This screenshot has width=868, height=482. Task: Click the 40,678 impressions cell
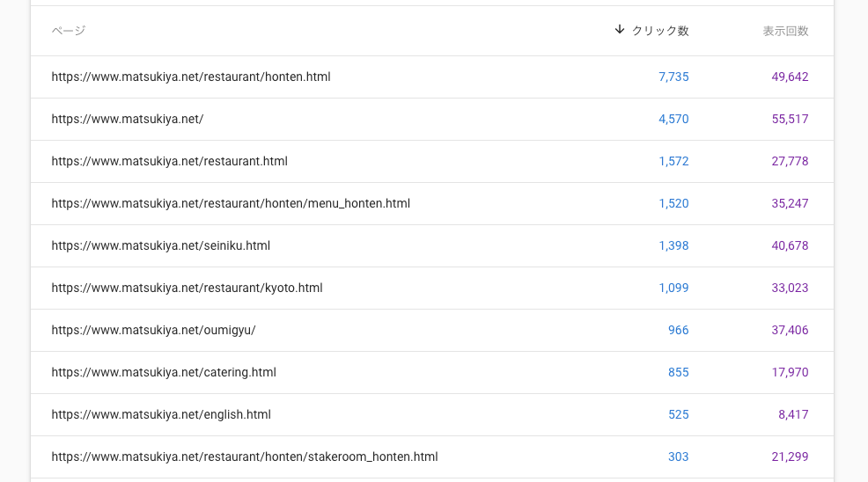tap(790, 246)
